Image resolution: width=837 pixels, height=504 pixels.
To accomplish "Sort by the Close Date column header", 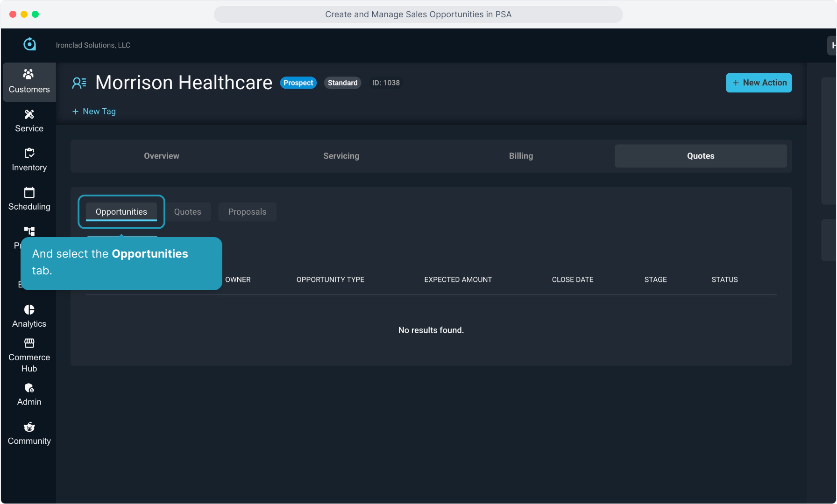I will click(572, 280).
